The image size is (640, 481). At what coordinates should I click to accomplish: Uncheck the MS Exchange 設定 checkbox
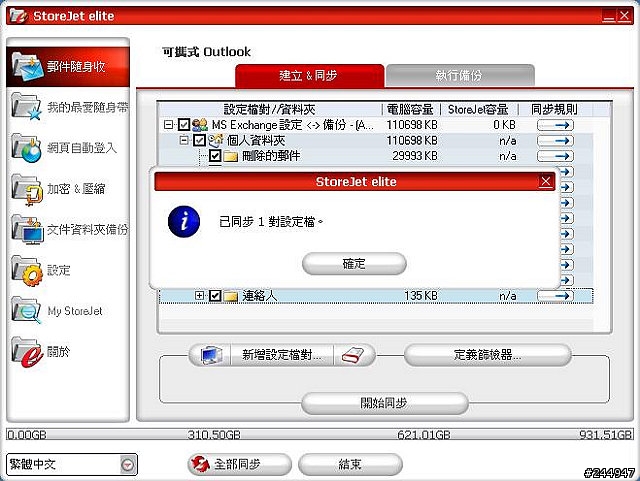click(x=184, y=125)
